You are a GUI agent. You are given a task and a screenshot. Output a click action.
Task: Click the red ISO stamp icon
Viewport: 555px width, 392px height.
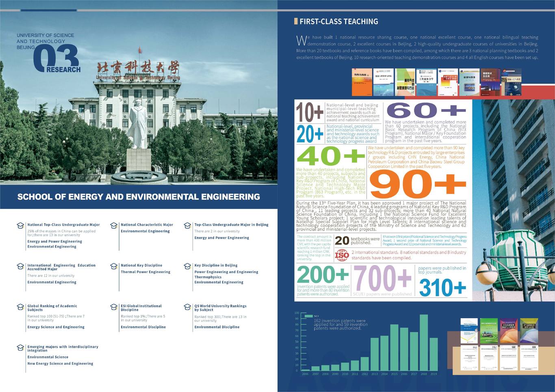click(342, 255)
